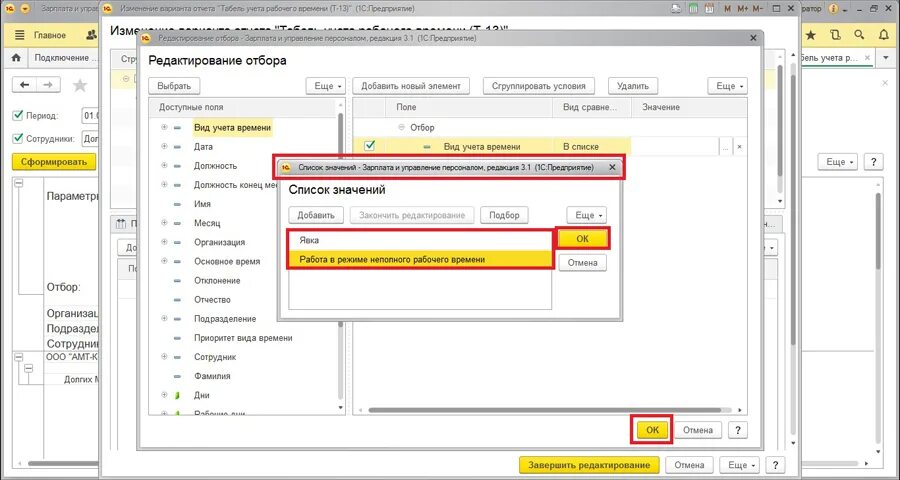Click the Подбор button
This screenshot has width=900, height=480.
[x=504, y=215]
